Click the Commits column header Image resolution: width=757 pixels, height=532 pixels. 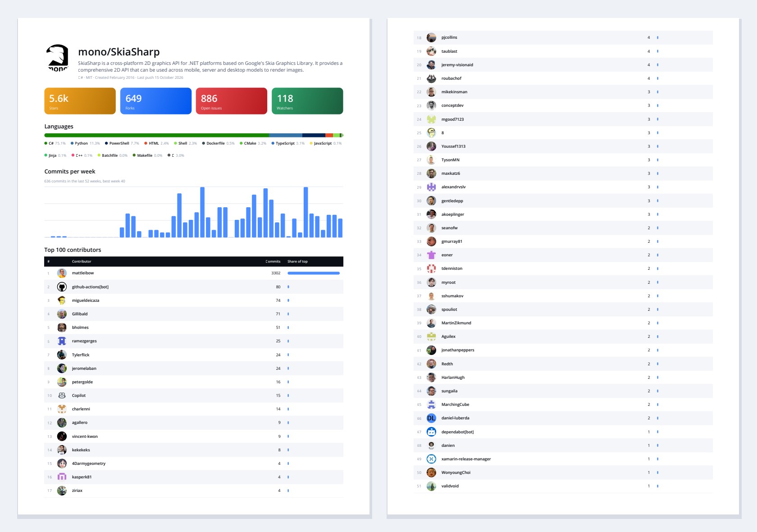click(273, 261)
